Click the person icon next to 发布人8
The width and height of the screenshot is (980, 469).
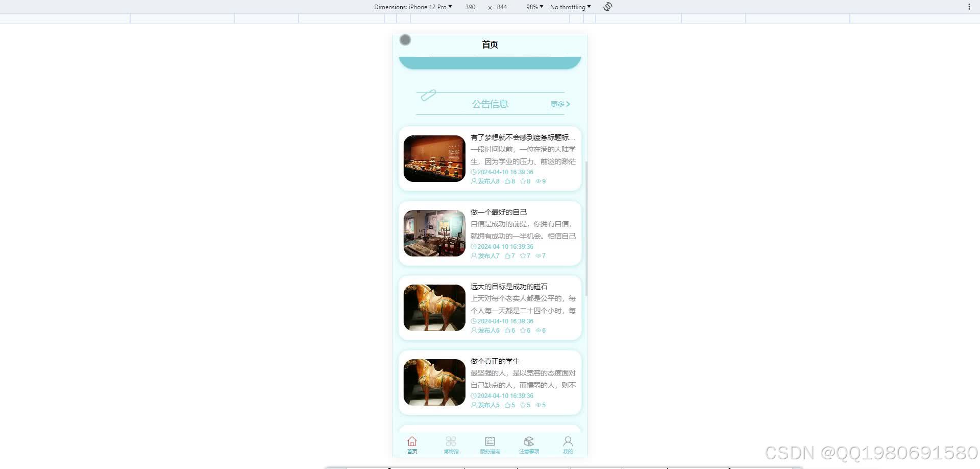click(x=473, y=181)
